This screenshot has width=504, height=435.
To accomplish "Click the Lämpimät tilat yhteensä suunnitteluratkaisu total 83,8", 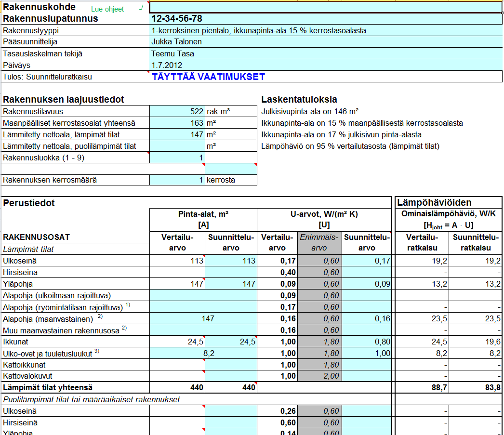I will point(476,387).
